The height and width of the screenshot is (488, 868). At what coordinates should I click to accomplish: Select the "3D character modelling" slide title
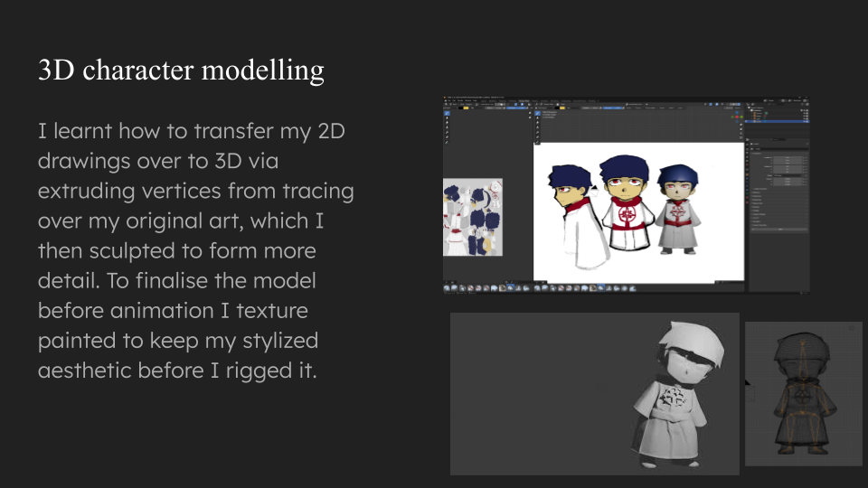click(181, 70)
